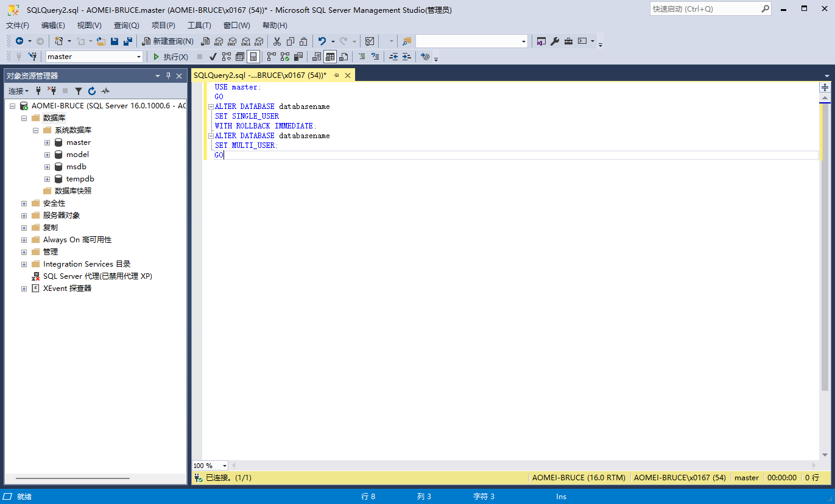
Task: Close the 对象资源管理器 panel
Action: pos(179,76)
